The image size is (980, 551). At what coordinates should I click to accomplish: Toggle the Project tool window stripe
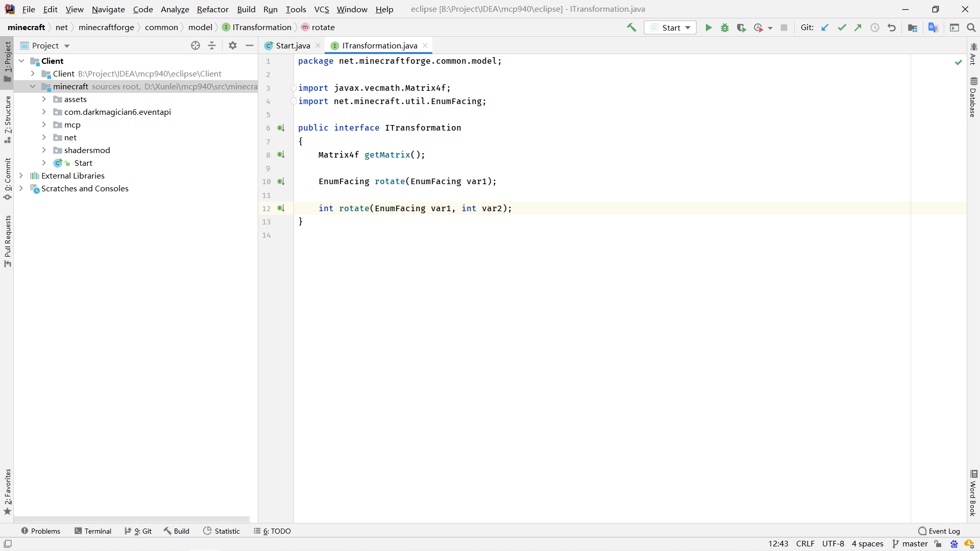(7, 60)
